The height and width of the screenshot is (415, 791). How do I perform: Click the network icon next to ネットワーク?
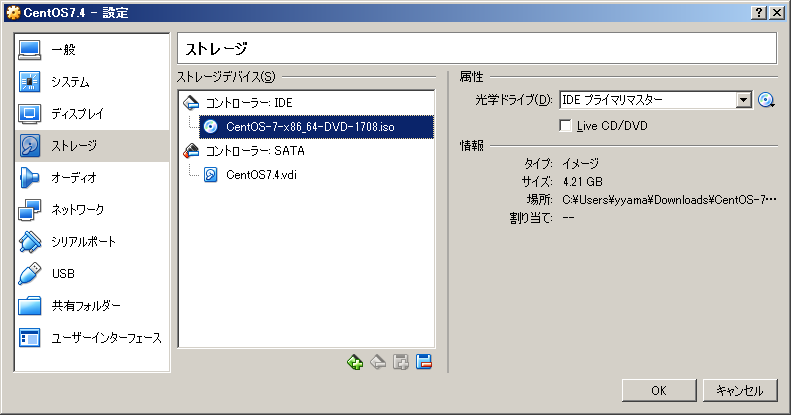click(30, 210)
